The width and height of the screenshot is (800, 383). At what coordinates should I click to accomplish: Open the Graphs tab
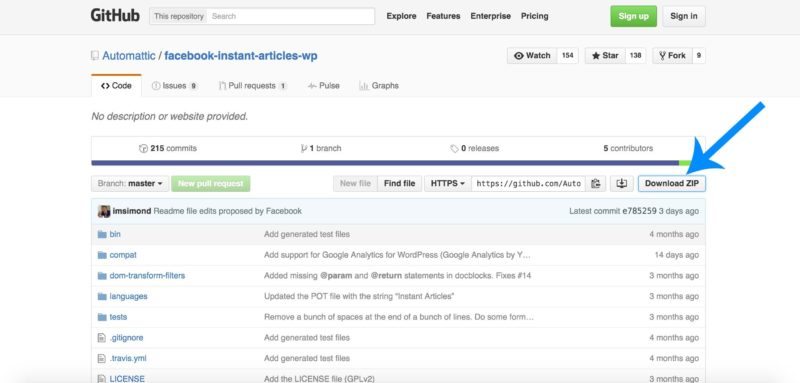point(379,86)
